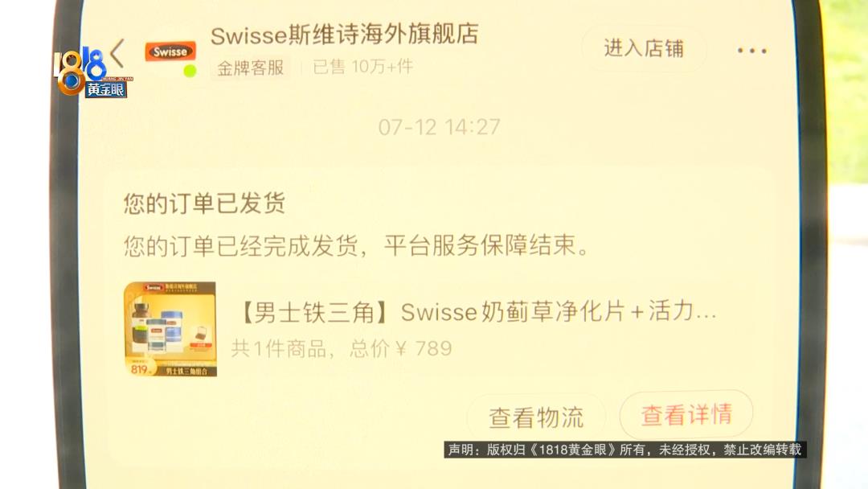Open the three-dots more options menu
The width and height of the screenshot is (868, 489).
[x=751, y=51]
